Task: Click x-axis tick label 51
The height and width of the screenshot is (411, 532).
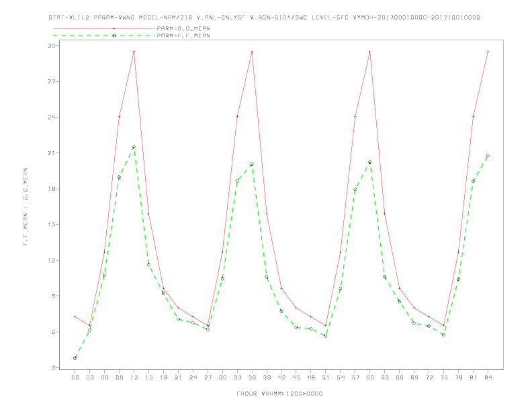Action: tap(326, 377)
